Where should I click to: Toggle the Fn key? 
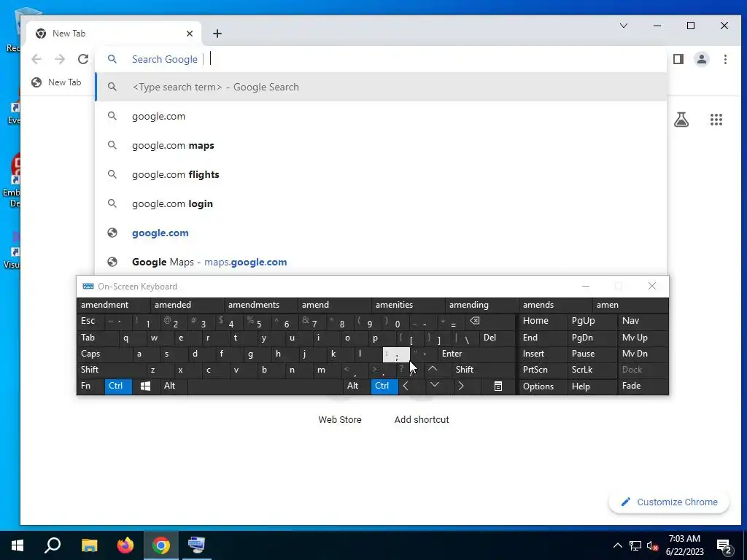point(90,386)
